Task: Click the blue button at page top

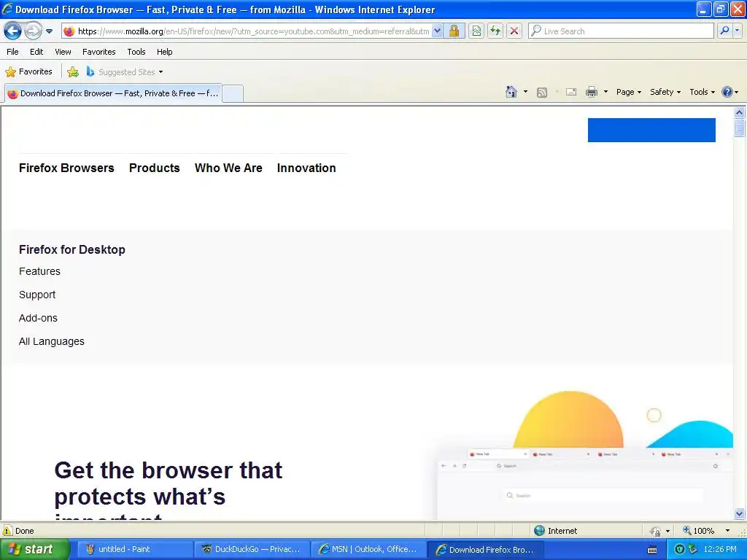Action: (x=651, y=130)
